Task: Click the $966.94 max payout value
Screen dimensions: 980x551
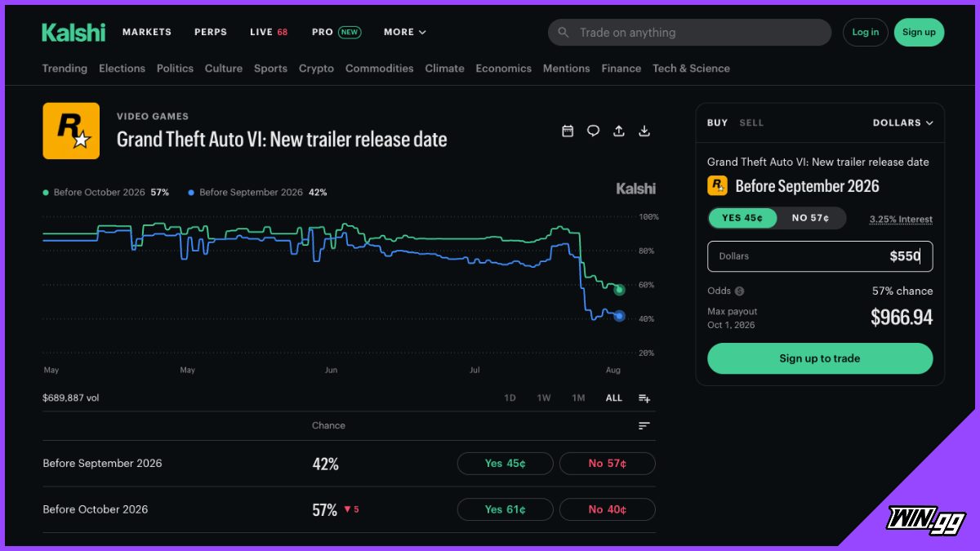Action: click(902, 318)
